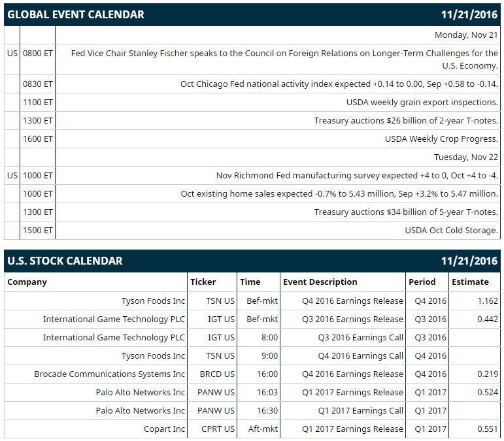Click Q1 2017 Earnings Call description
504x441 pixels.
[x=360, y=411]
